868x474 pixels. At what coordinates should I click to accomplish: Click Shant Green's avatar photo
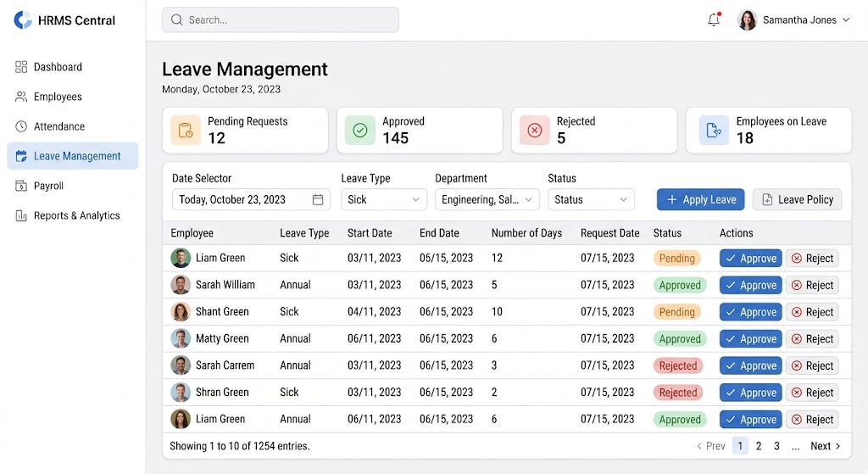click(181, 312)
